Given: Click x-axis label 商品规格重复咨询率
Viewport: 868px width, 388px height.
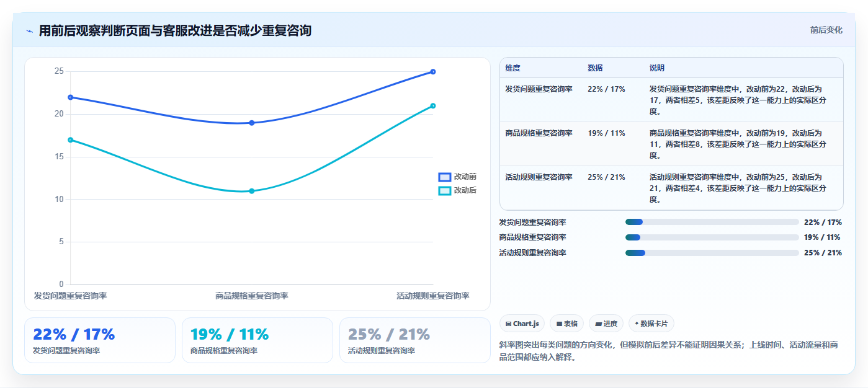Looking at the screenshot, I should 252,296.
